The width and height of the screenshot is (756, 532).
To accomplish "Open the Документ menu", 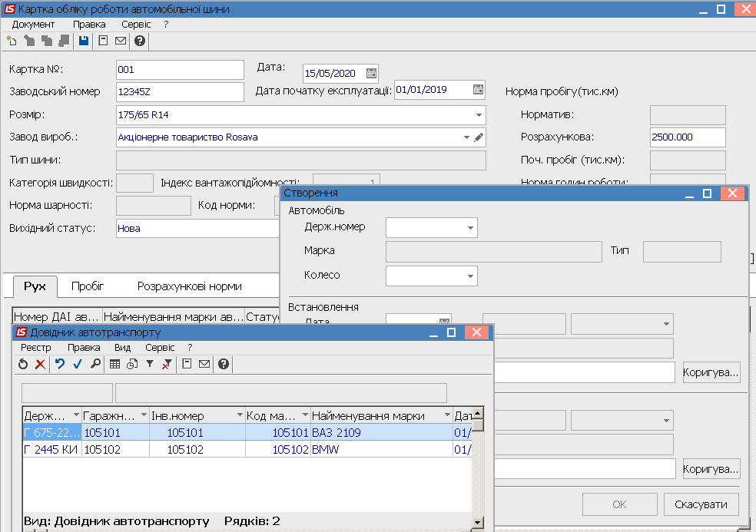I will [x=33, y=25].
